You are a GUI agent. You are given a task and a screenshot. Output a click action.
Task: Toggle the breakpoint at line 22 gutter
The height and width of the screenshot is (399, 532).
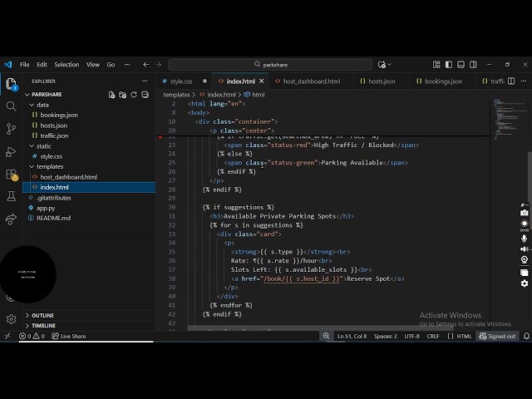160,136
